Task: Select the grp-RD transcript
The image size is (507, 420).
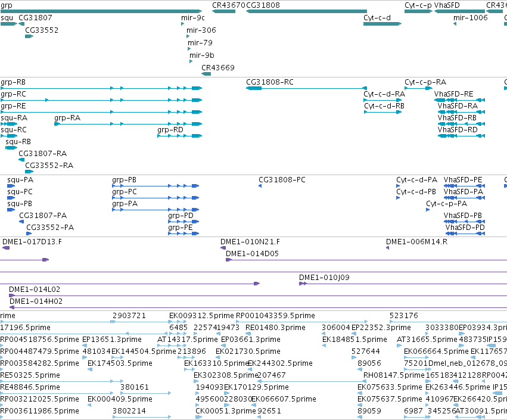Action: 180,136
